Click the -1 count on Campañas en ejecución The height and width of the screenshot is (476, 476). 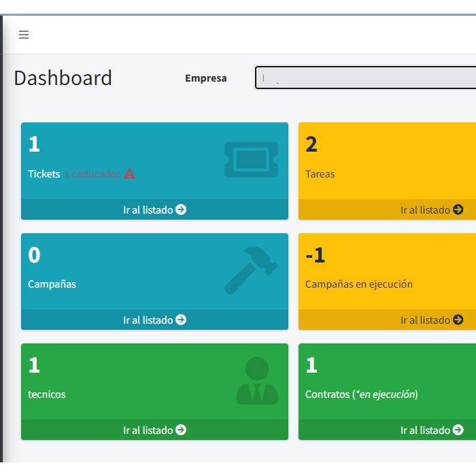pos(316,255)
